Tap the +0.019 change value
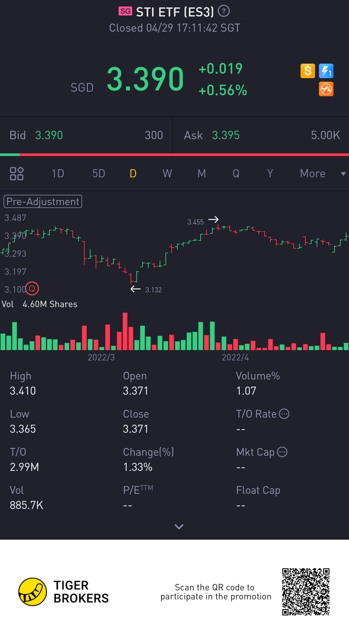349x644 pixels. click(x=220, y=68)
